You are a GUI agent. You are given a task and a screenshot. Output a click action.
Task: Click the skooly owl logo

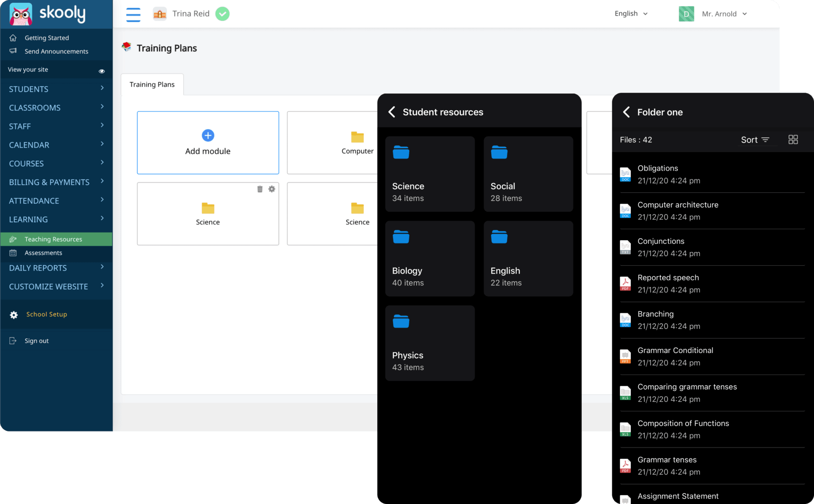click(21, 14)
